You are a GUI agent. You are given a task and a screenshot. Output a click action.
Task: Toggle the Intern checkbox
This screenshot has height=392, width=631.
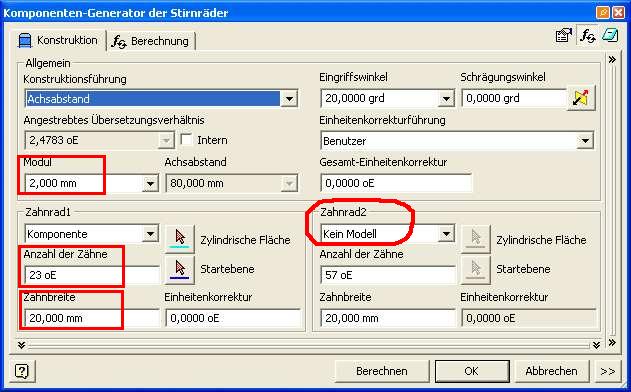pyautogui.click(x=186, y=140)
